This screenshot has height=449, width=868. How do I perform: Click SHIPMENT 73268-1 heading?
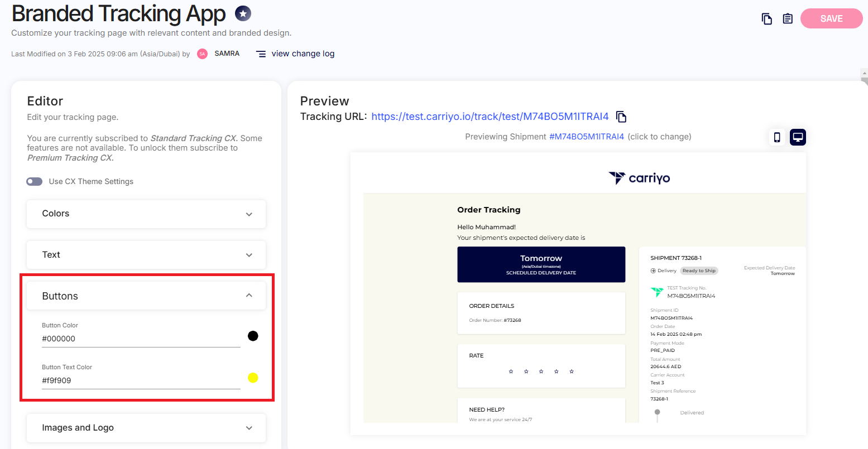point(676,258)
